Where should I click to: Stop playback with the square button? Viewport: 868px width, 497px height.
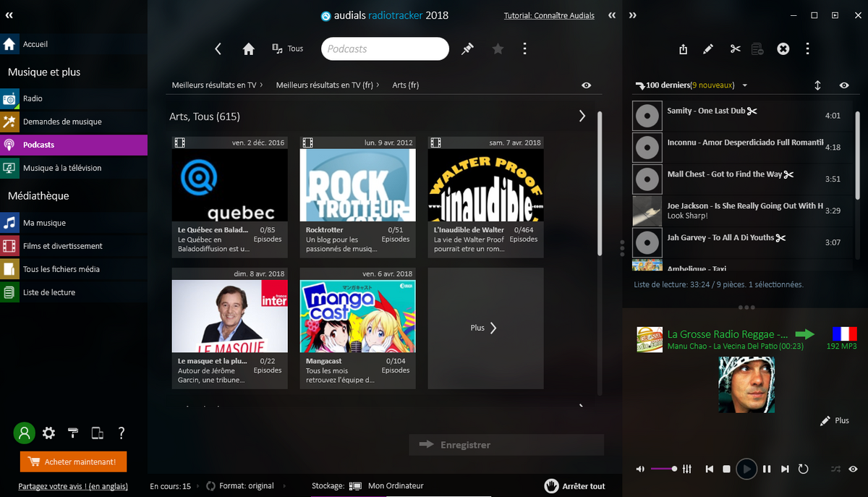[x=727, y=469]
